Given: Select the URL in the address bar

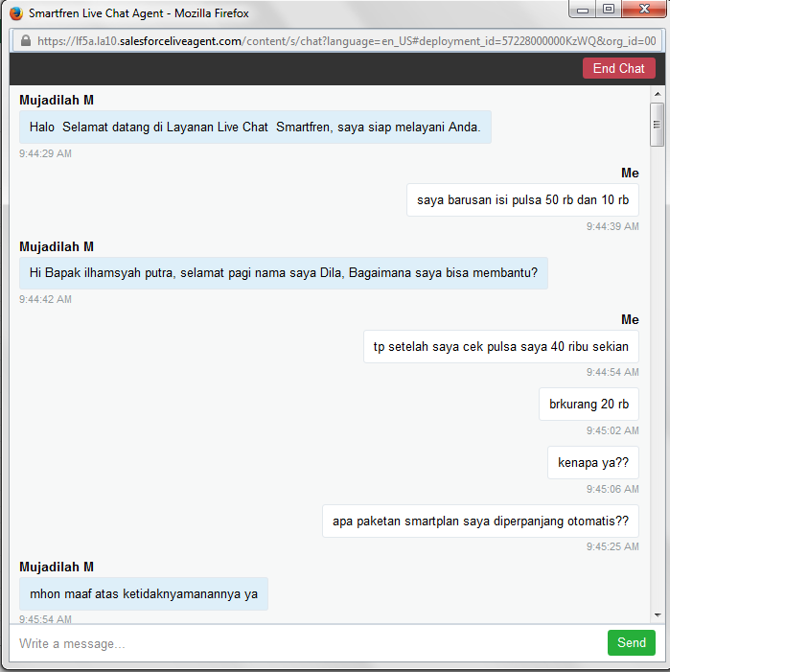Looking at the screenshot, I should (346, 41).
